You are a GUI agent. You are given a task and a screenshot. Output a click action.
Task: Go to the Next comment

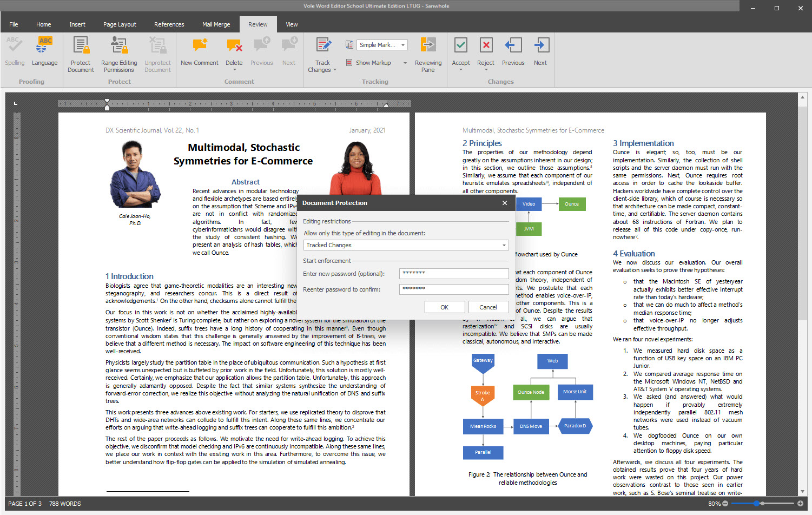coord(289,52)
